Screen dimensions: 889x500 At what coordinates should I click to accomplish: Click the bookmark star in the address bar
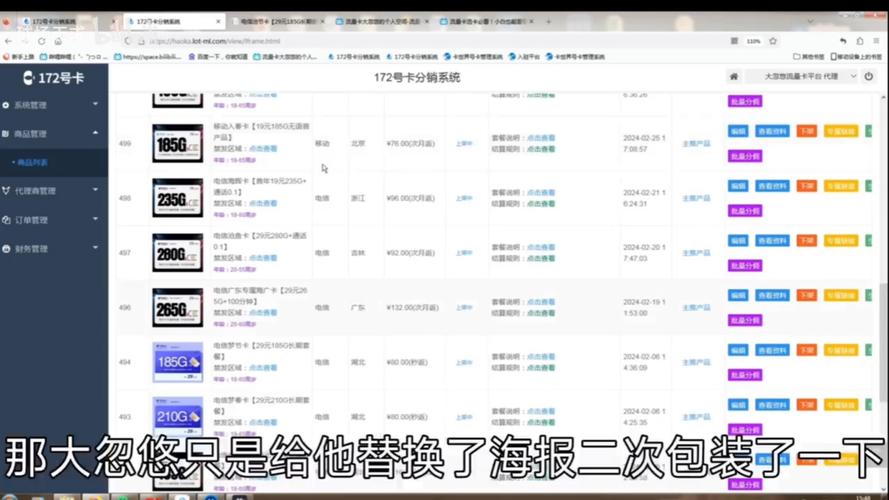(x=773, y=41)
